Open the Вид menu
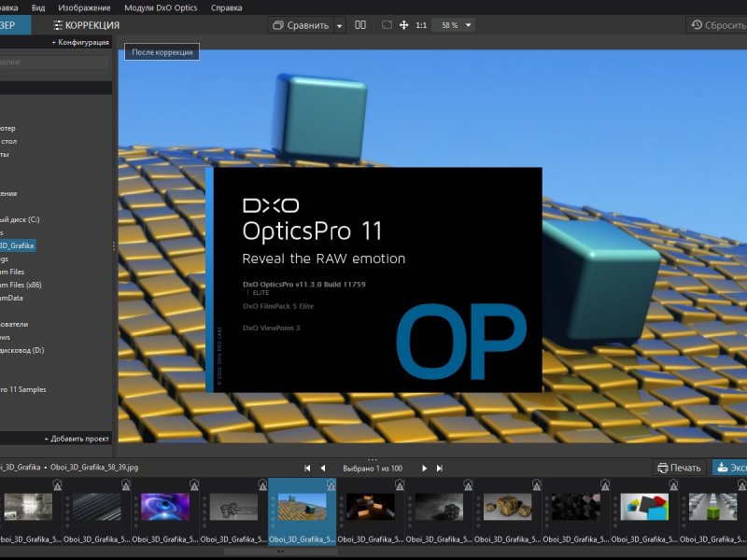 point(38,7)
